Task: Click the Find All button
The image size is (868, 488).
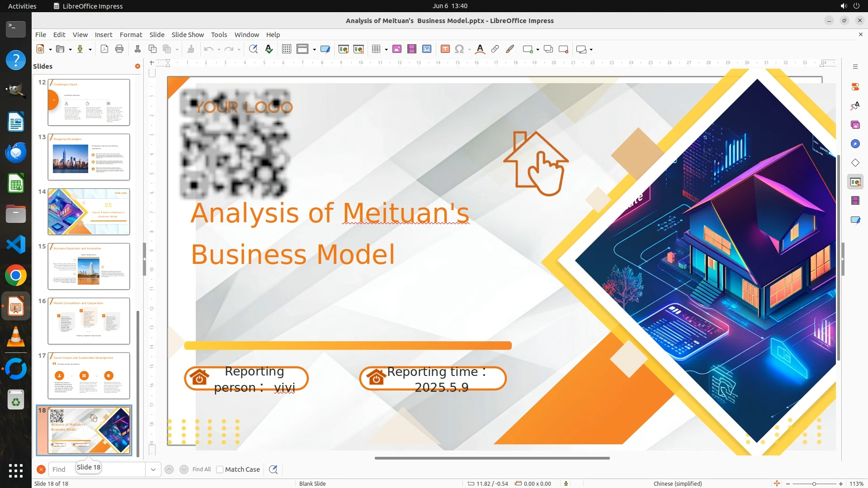Action: click(x=202, y=469)
